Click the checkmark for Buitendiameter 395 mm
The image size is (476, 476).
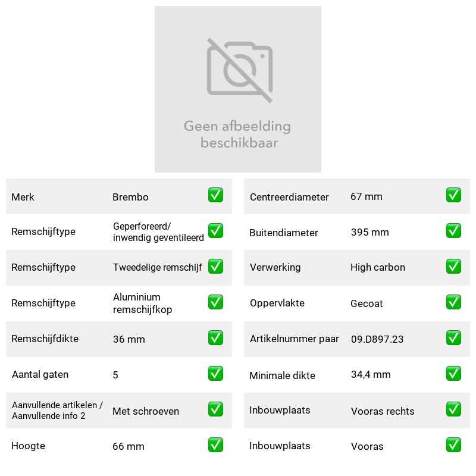[453, 231]
